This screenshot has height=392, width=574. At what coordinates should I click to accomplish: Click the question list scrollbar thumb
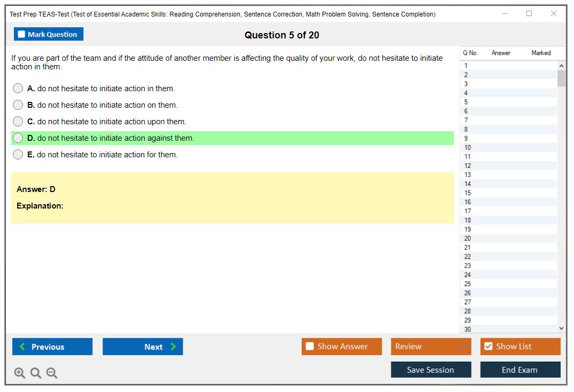(x=561, y=78)
